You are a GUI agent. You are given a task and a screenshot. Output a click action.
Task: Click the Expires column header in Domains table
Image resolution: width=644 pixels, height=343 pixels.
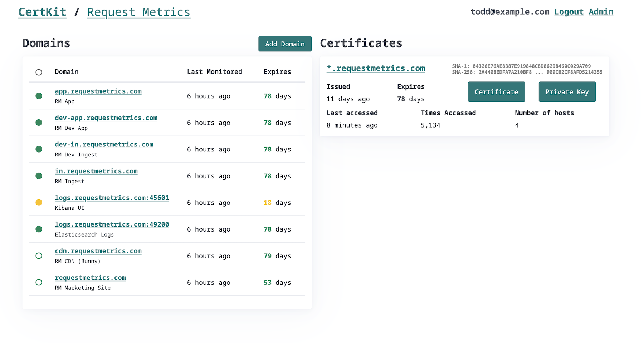(277, 72)
